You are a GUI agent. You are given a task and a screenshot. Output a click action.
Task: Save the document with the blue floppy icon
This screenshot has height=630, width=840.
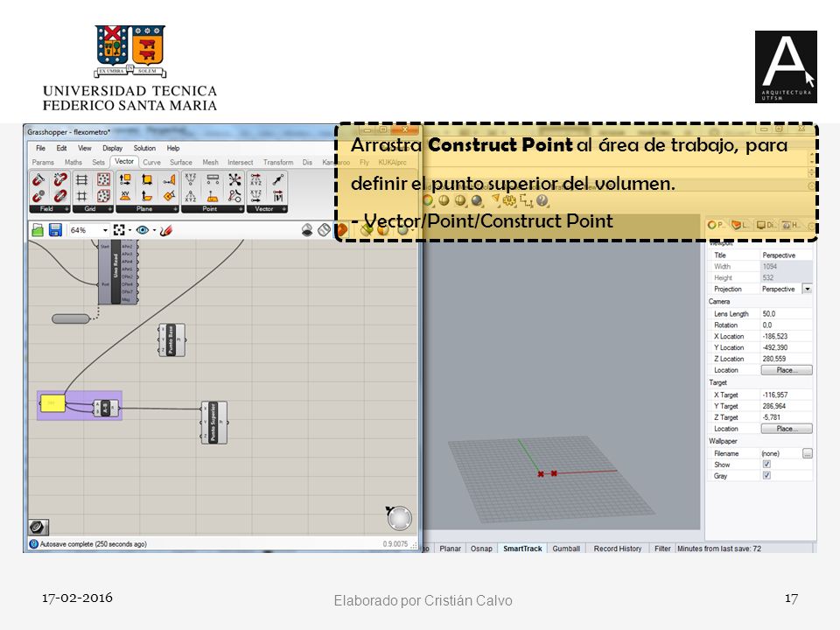point(55,230)
